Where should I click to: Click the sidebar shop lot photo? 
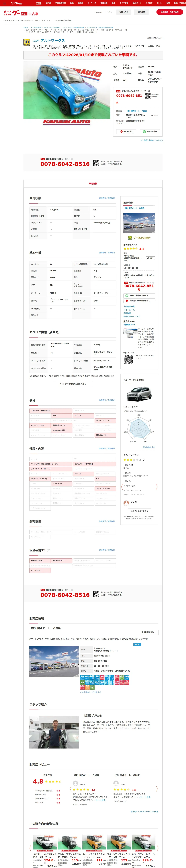click(139, 223)
